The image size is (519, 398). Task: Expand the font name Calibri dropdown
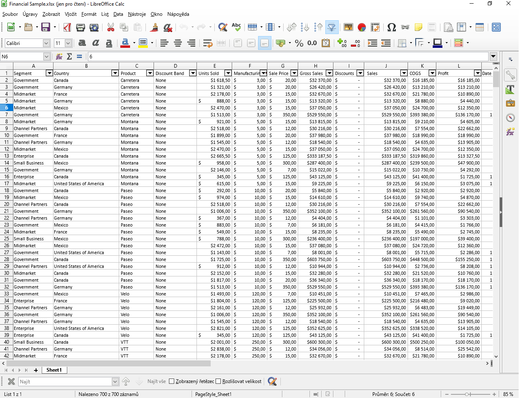coord(46,43)
